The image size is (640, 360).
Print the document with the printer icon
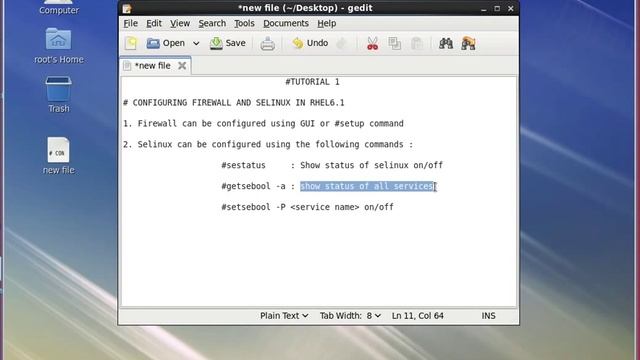click(267, 43)
